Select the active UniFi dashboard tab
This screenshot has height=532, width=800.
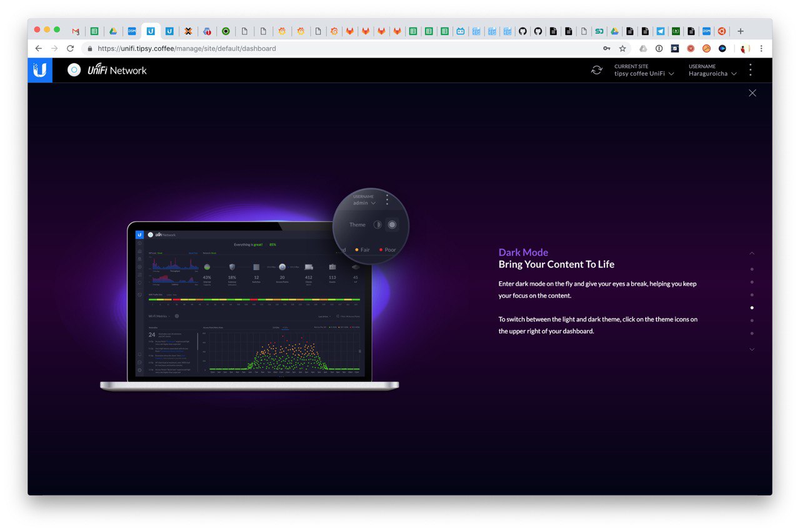[151, 31]
